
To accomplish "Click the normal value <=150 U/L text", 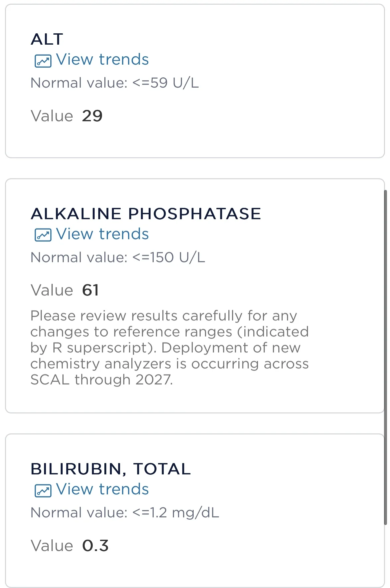I will [x=117, y=257].
